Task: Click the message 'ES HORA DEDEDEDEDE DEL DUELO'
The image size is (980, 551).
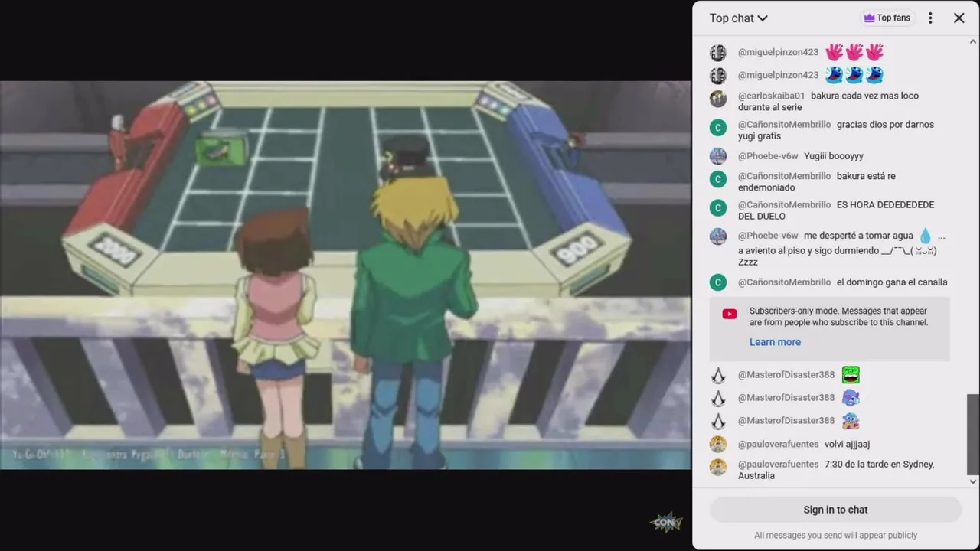Action: 836,210
